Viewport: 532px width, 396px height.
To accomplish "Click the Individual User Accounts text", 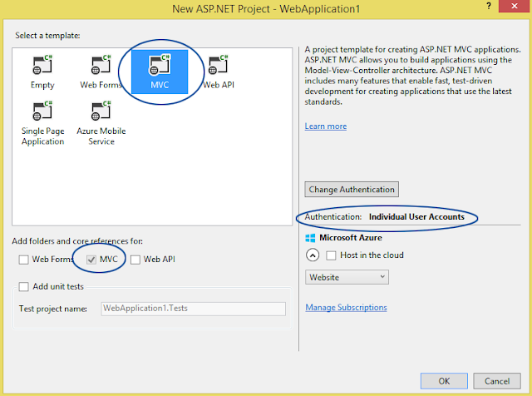I will (x=416, y=216).
